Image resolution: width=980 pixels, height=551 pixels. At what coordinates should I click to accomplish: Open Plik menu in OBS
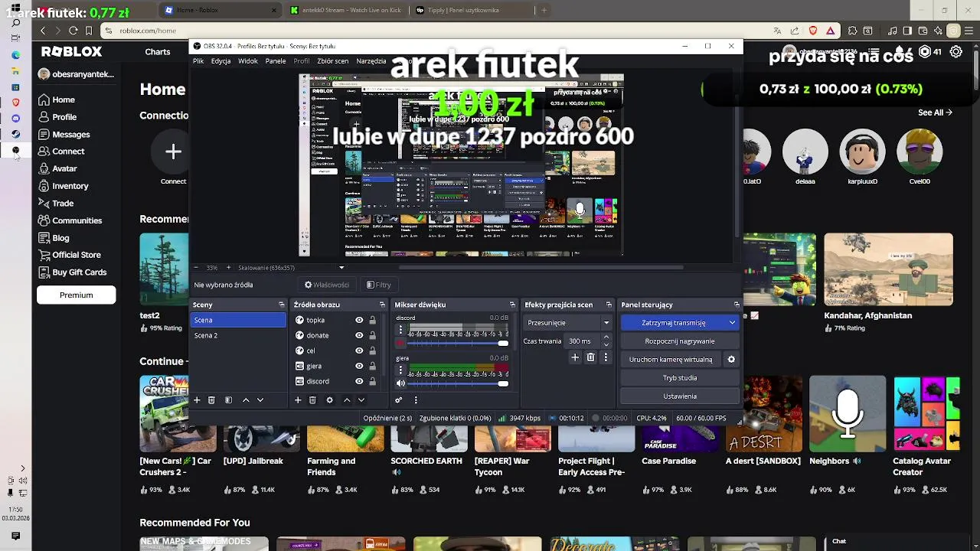point(198,61)
